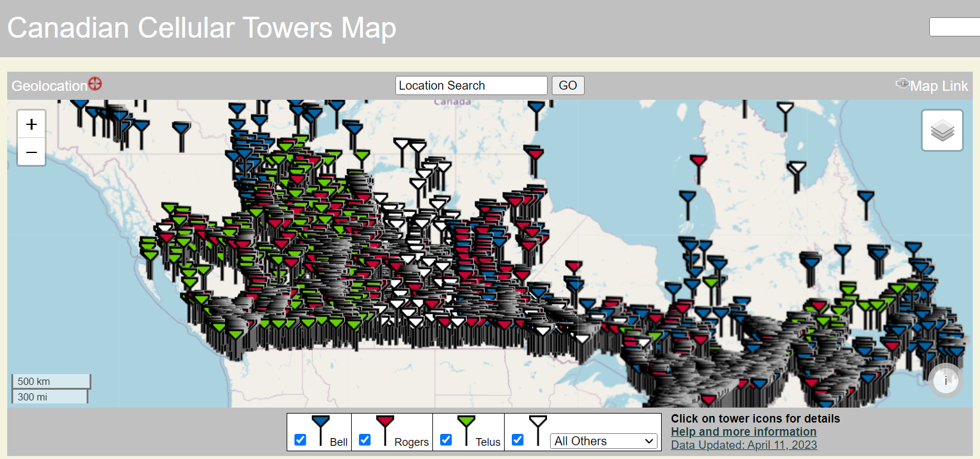
Task: Uncheck the Bell towers checkbox
Action: click(300, 440)
